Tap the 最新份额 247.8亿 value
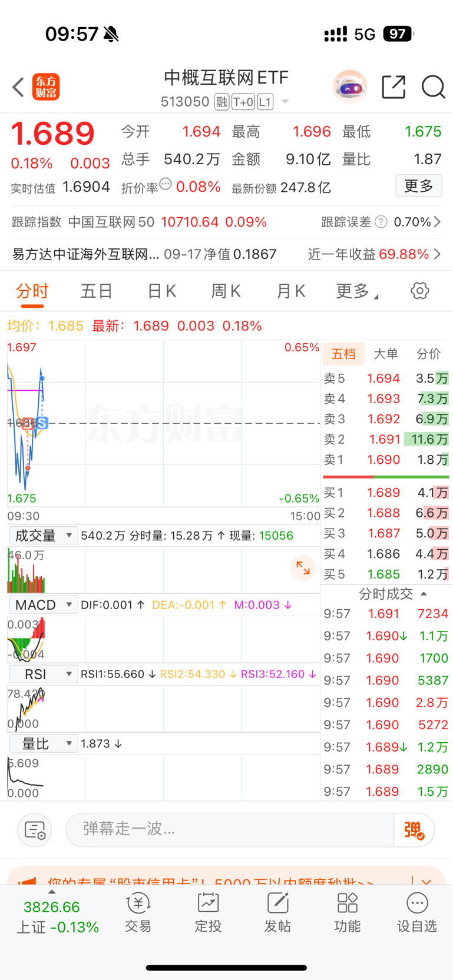This screenshot has height=980, width=453. coord(305,188)
